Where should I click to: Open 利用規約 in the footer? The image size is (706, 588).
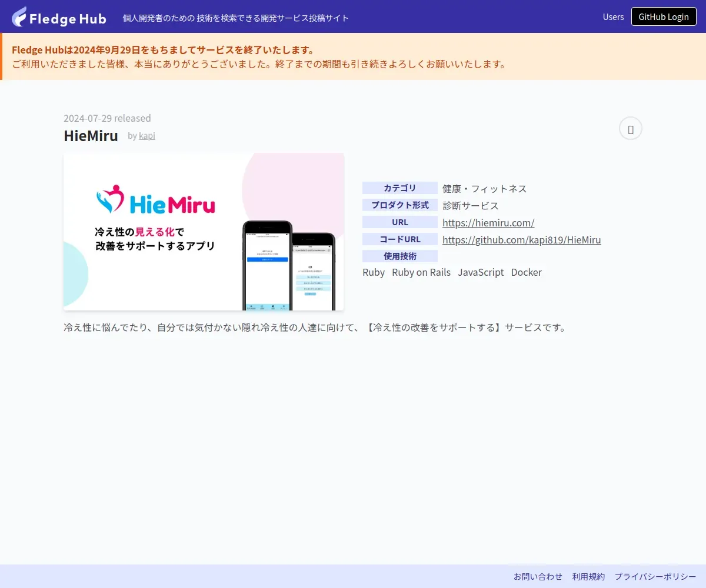point(588,576)
